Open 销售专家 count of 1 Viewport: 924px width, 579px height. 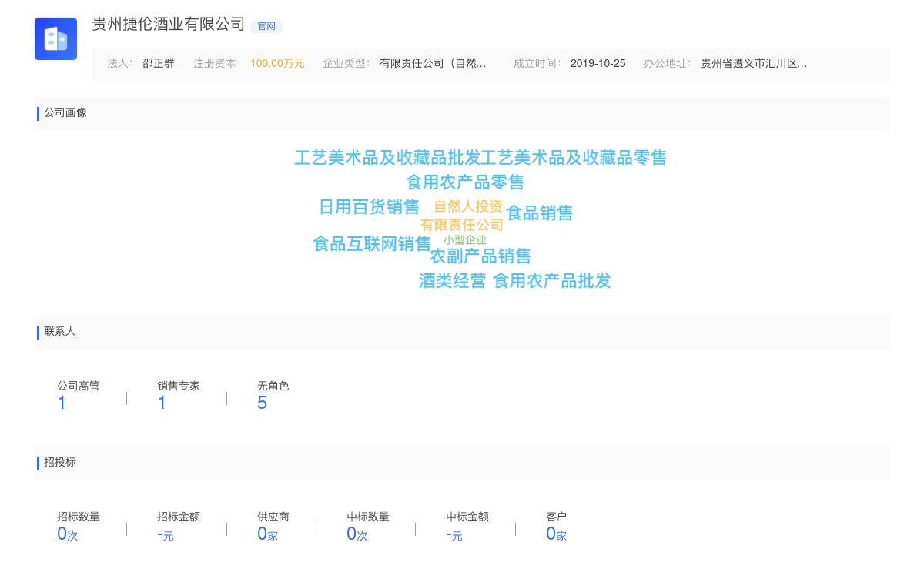(162, 403)
